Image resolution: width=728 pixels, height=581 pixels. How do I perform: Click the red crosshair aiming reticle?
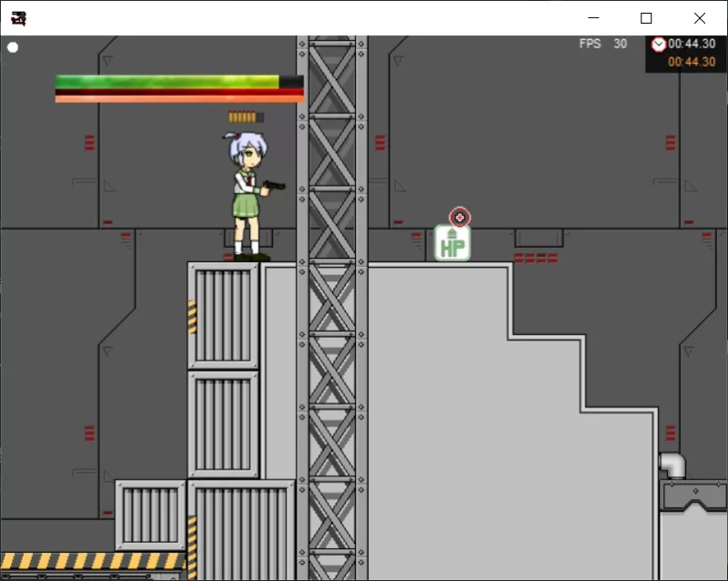coord(460,217)
